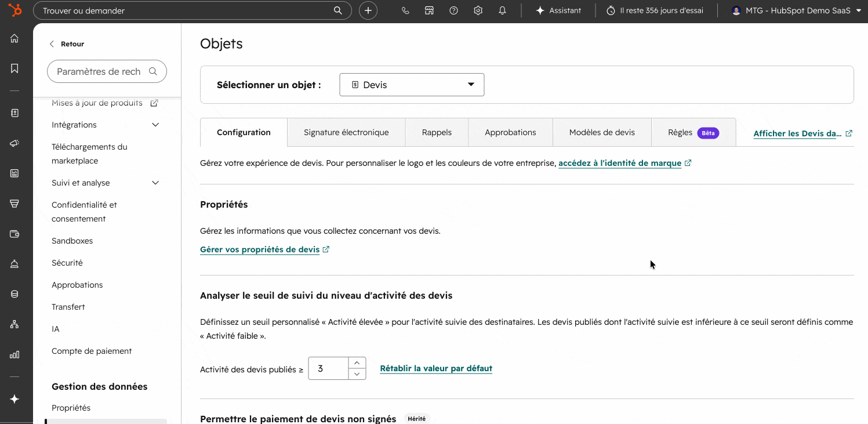Click the Retour back link
The height and width of the screenshot is (424, 868).
click(67, 44)
